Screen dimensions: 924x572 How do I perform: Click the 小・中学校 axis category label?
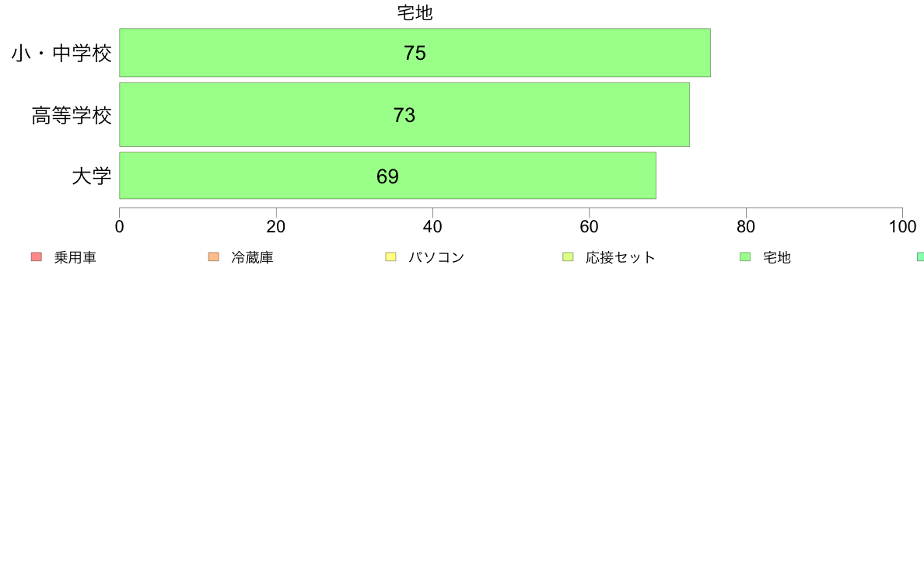pos(61,54)
